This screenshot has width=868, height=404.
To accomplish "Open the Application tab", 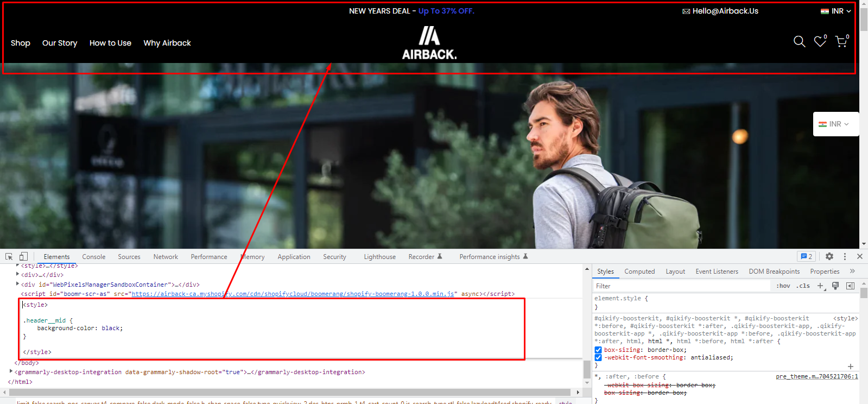I will (294, 257).
